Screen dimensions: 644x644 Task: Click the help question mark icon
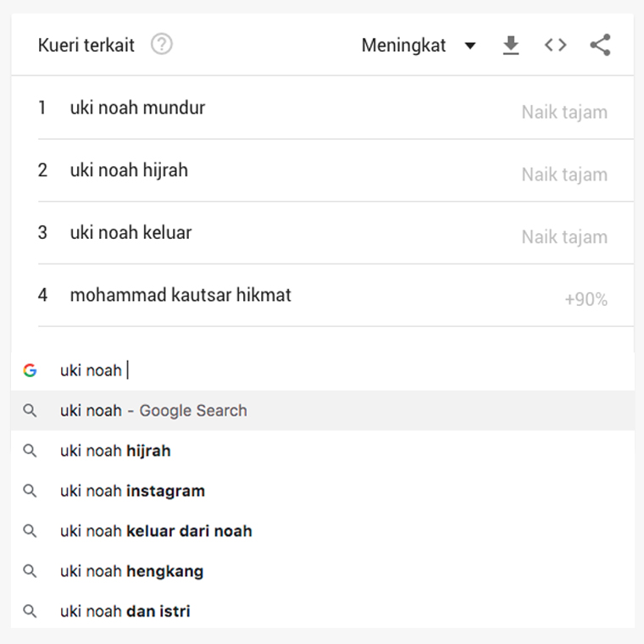tap(161, 45)
